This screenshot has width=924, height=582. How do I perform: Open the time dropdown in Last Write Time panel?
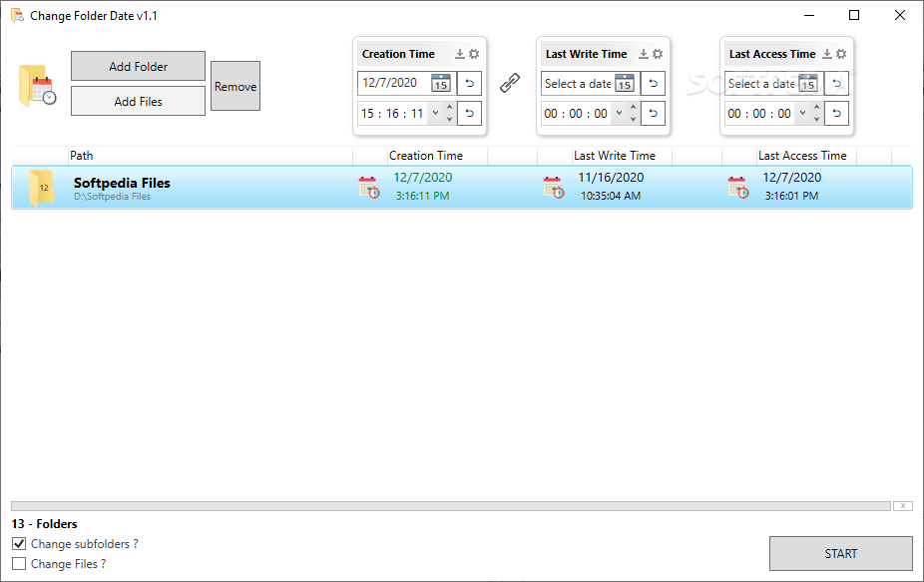point(619,113)
